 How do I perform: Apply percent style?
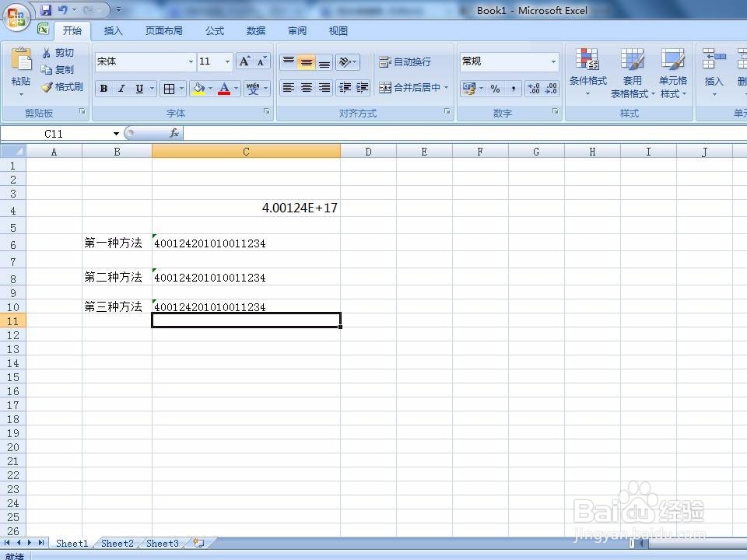point(496,89)
